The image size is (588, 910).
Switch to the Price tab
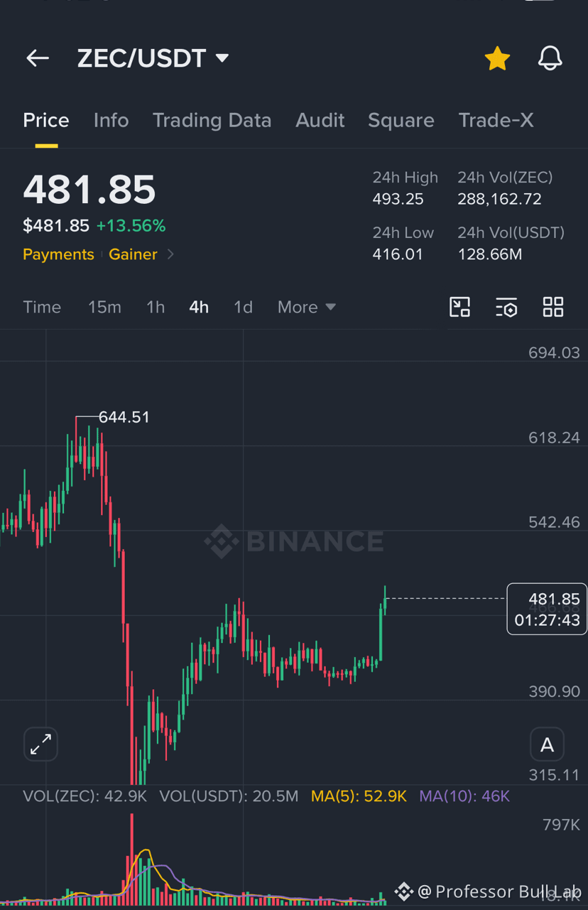(x=46, y=120)
